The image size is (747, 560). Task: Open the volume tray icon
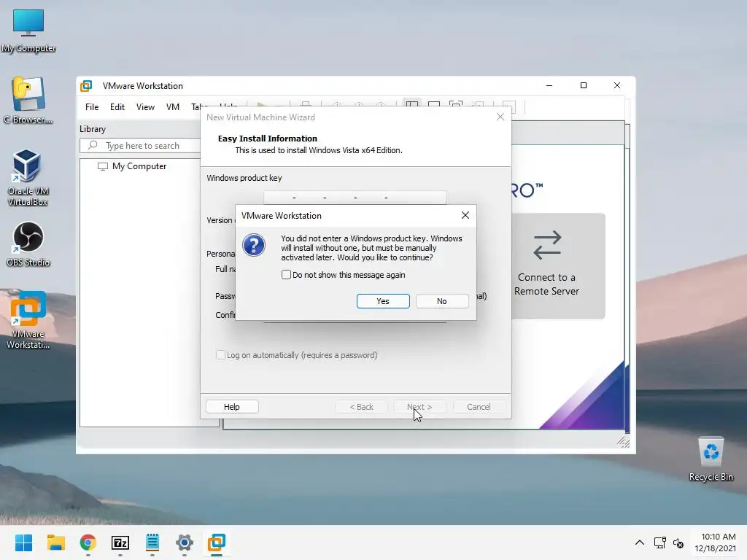click(678, 542)
